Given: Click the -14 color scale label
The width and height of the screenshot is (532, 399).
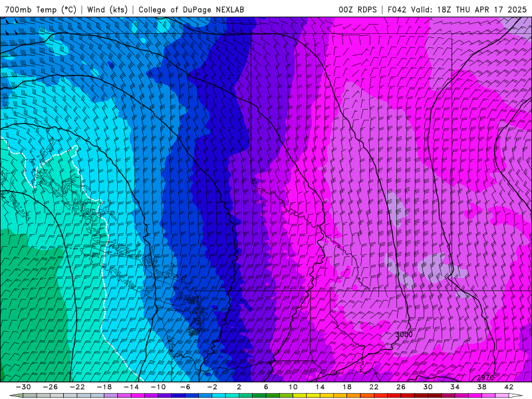Looking at the screenshot, I should point(131,387).
